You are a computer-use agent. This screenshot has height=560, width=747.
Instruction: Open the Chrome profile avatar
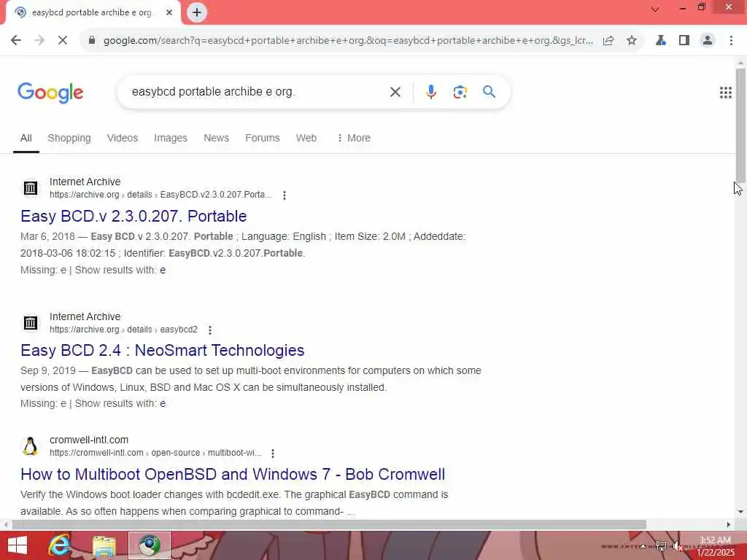[708, 41]
